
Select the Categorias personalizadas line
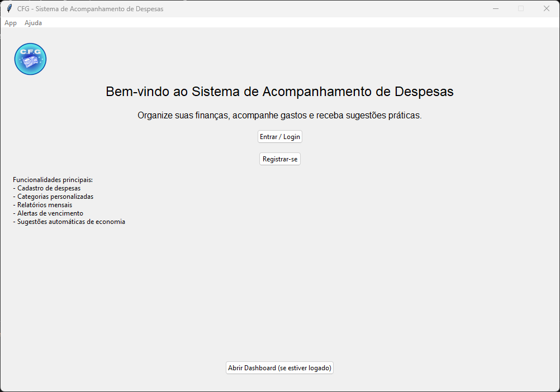tap(55, 197)
